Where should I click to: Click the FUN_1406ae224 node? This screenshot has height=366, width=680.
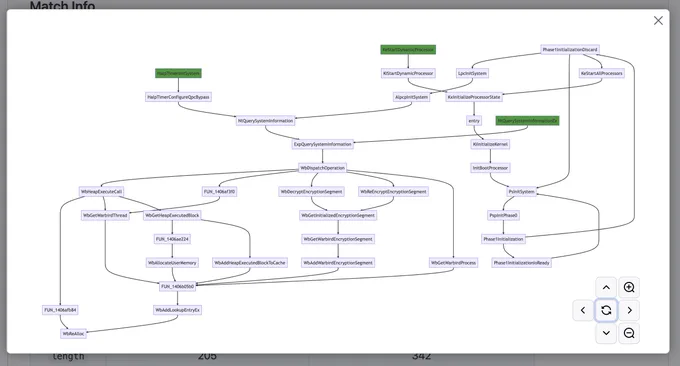pos(172,239)
